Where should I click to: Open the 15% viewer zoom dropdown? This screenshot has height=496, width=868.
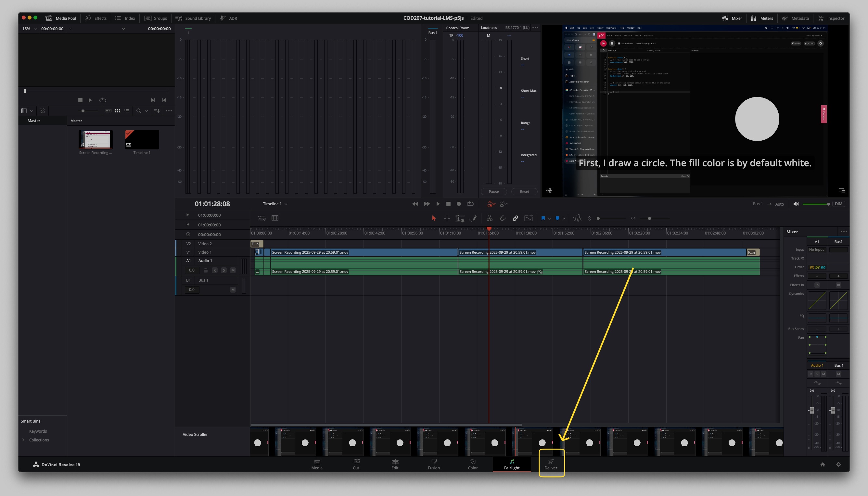tap(29, 29)
